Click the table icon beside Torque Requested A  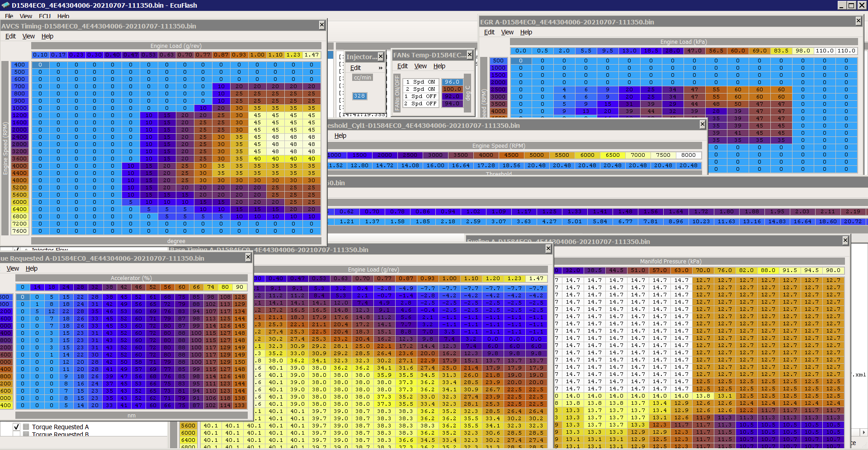(x=26, y=427)
